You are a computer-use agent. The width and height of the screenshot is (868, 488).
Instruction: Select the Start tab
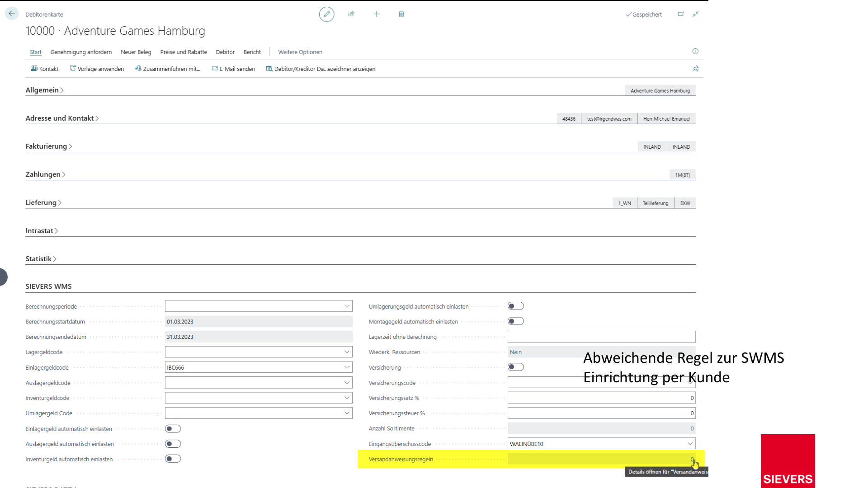[x=35, y=52]
